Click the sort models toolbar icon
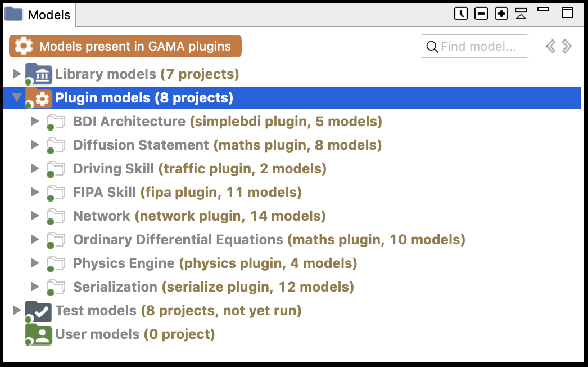This screenshot has width=588, height=367. pyautogui.click(x=521, y=13)
